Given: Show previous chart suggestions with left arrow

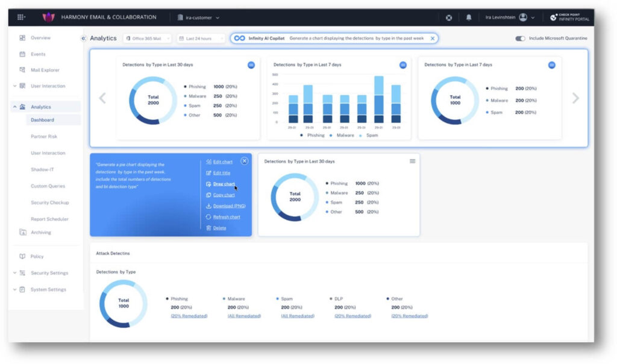Looking at the screenshot, I should click(x=102, y=98).
